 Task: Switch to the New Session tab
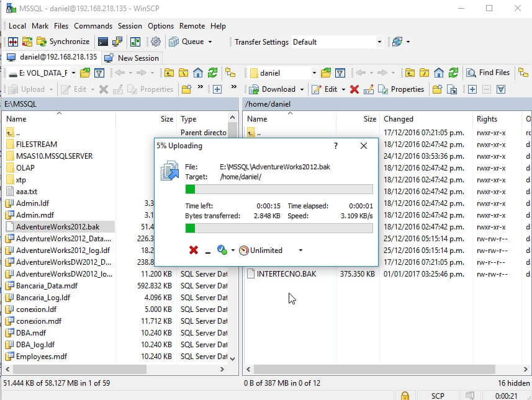click(x=132, y=56)
